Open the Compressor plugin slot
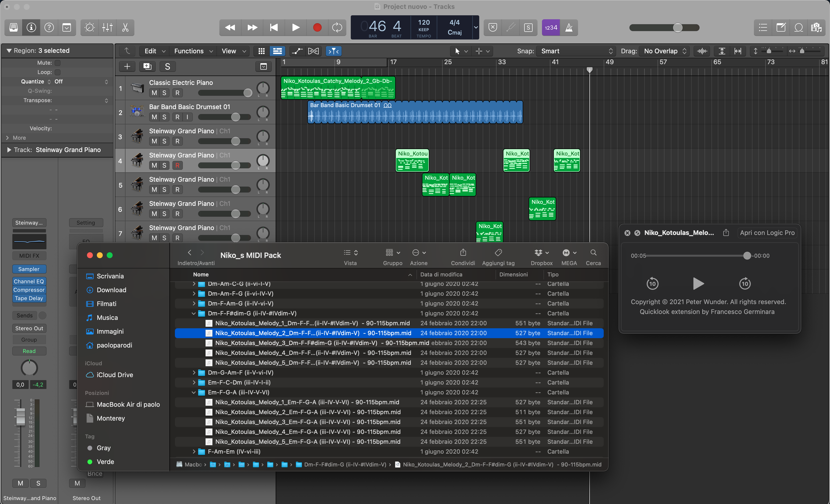 point(29,290)
